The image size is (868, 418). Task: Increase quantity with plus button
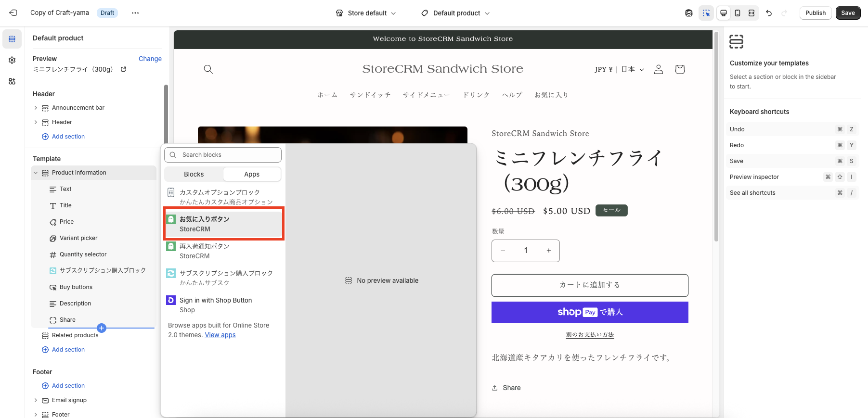[549, 251]
